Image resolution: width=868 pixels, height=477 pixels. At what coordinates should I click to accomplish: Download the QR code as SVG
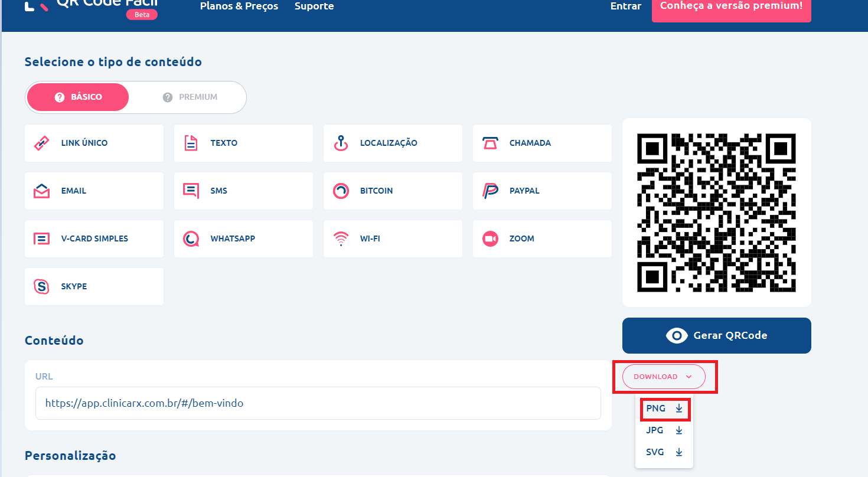[x=664, y=452]
